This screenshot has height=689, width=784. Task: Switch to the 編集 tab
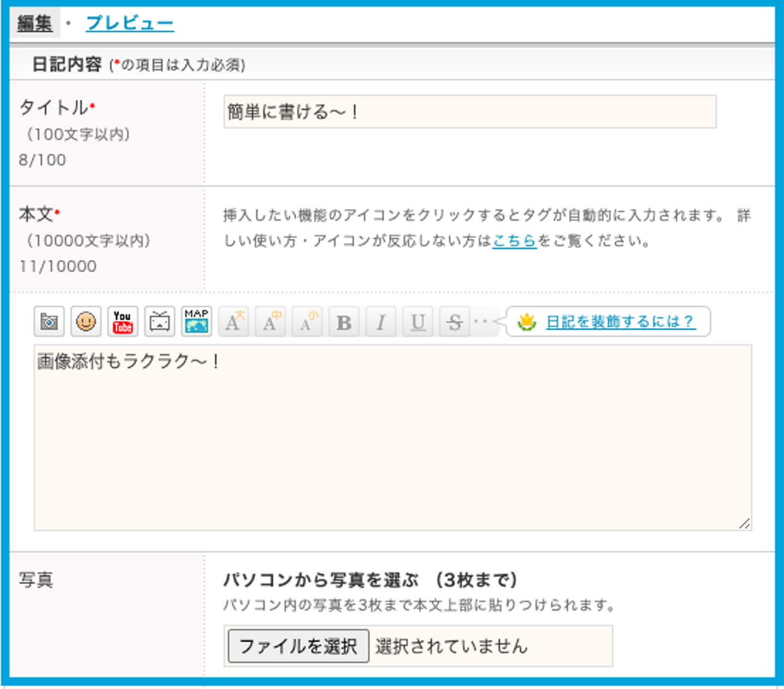click(x=34, y=23)
